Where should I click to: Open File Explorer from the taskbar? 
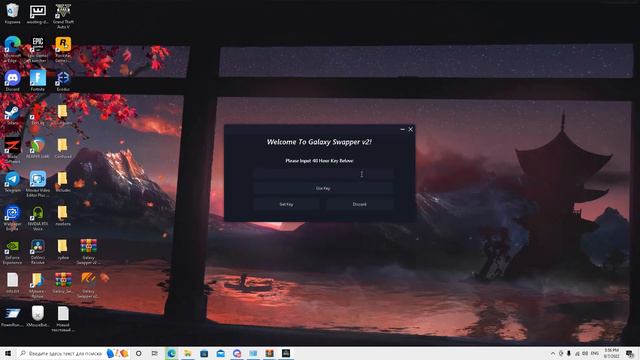[x=188, y=353]
